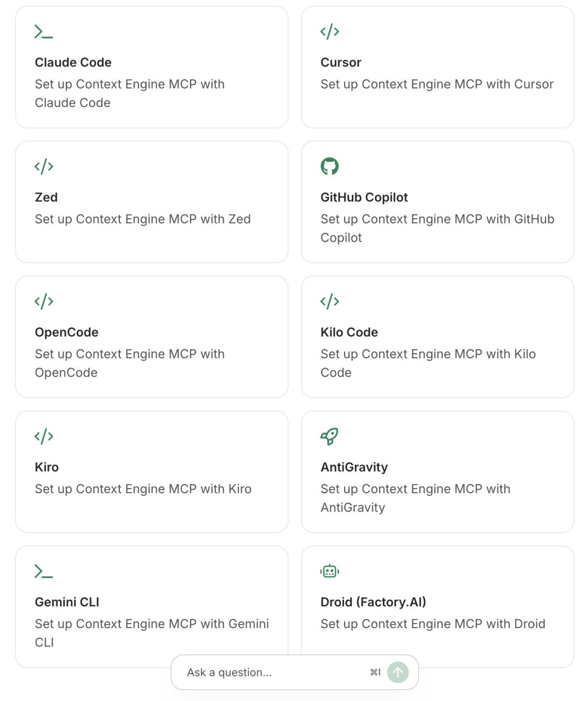Click the terminal icon above Claude Code
588x701 pixels.
[44, 32]
